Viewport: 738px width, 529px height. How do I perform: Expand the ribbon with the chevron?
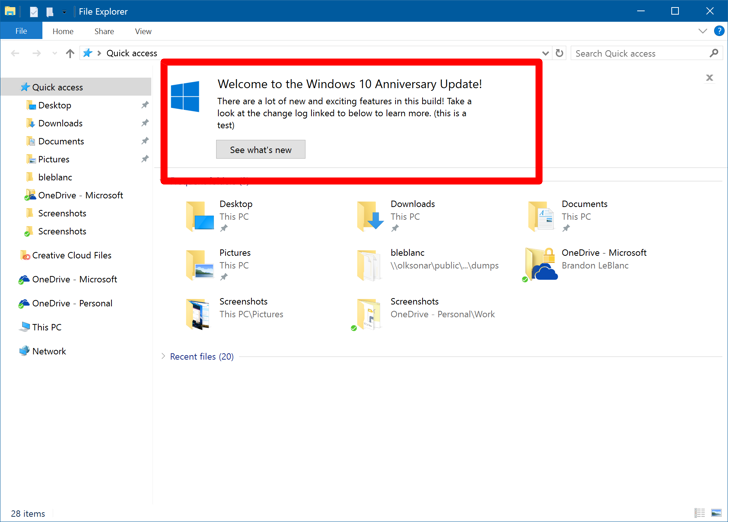point(703,31)
